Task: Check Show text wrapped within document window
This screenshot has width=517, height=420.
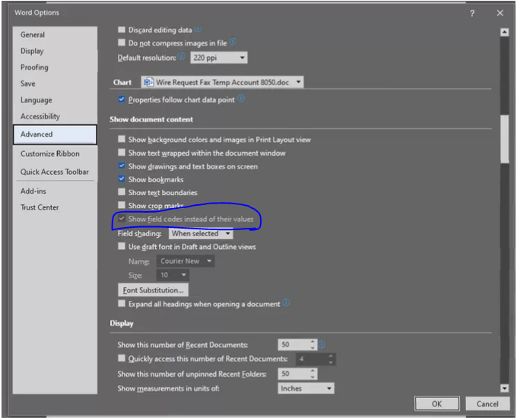Action: (x=122, y=153)
